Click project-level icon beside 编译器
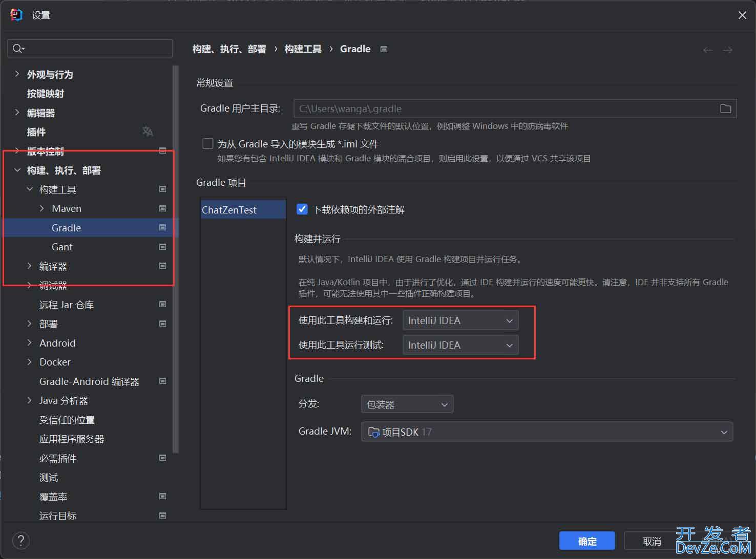756x559 pixels. [162, 266]
